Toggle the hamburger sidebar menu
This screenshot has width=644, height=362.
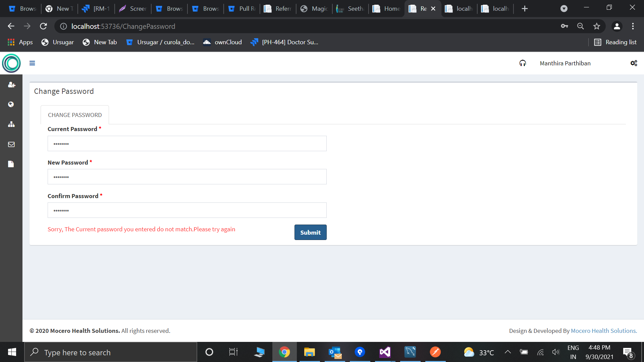pos(32,63)
